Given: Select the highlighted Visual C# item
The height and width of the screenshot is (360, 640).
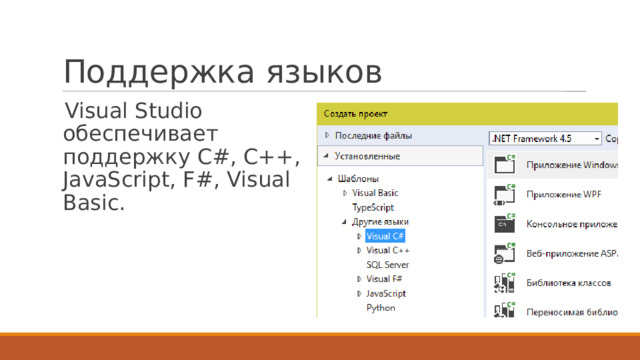Looking at the screenshot, I should [385, 236].
